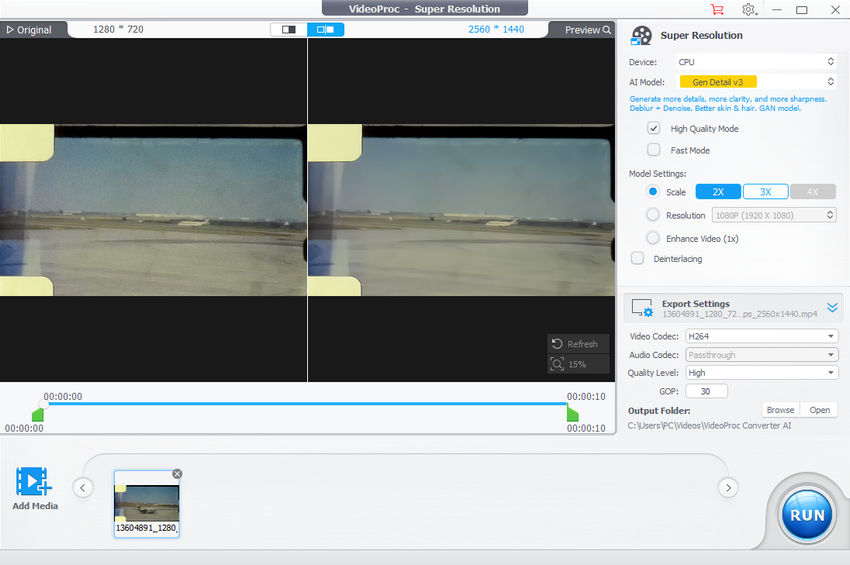Click the Add Media icon

point(34,481)
